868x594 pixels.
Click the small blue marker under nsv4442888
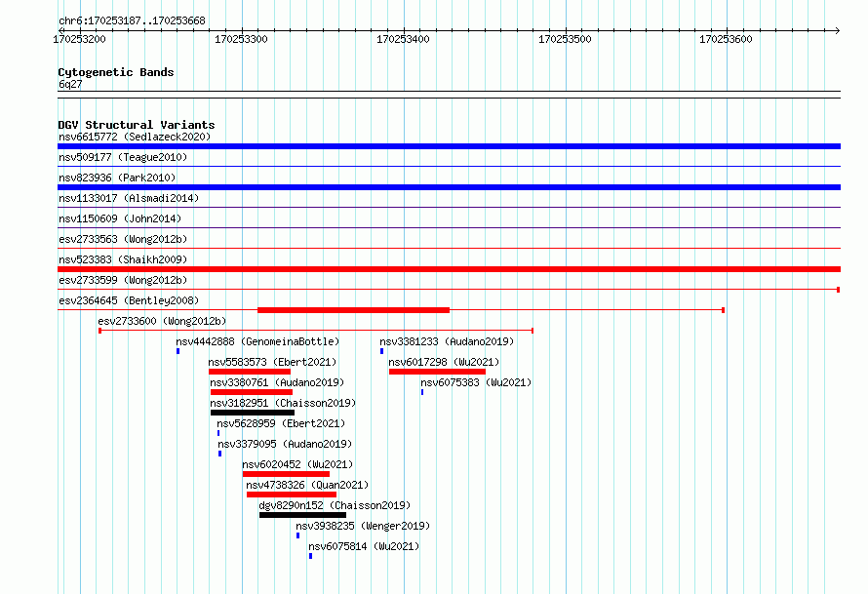178,351
